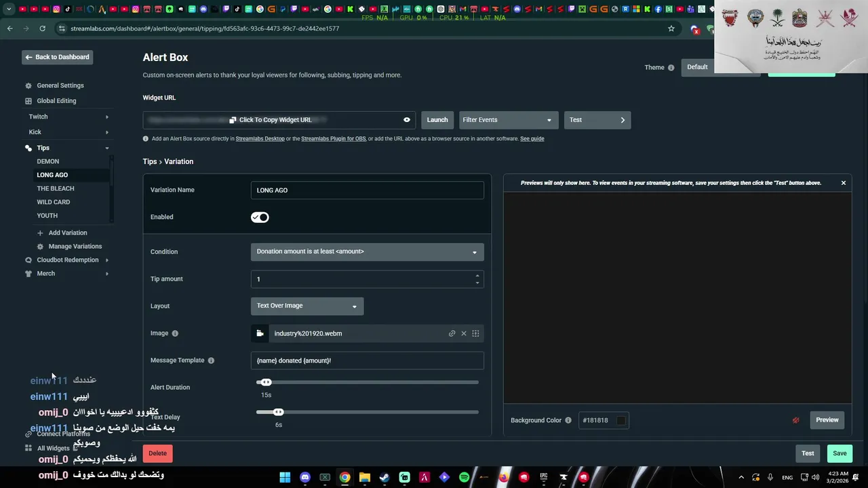This screenshot has width=868, height=488.
Task: Remove the industry%201920.webm image with the X icon
Action: coord(464,333)
